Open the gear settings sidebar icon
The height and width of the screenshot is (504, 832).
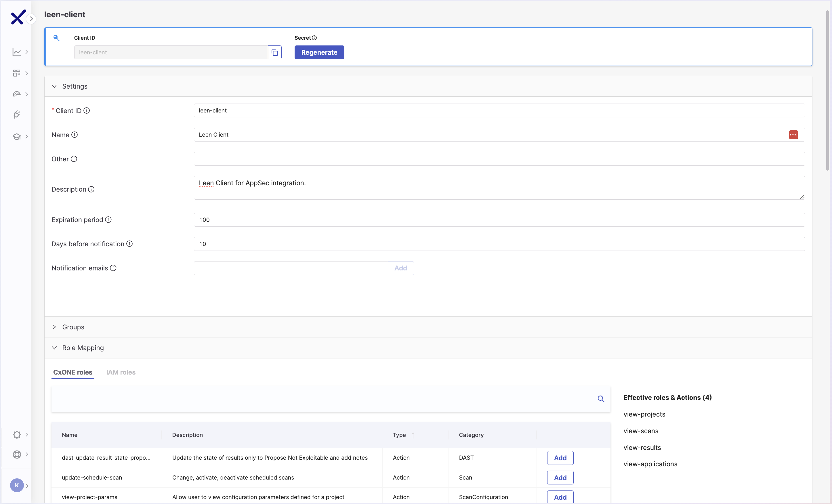[x=17, y=434]
